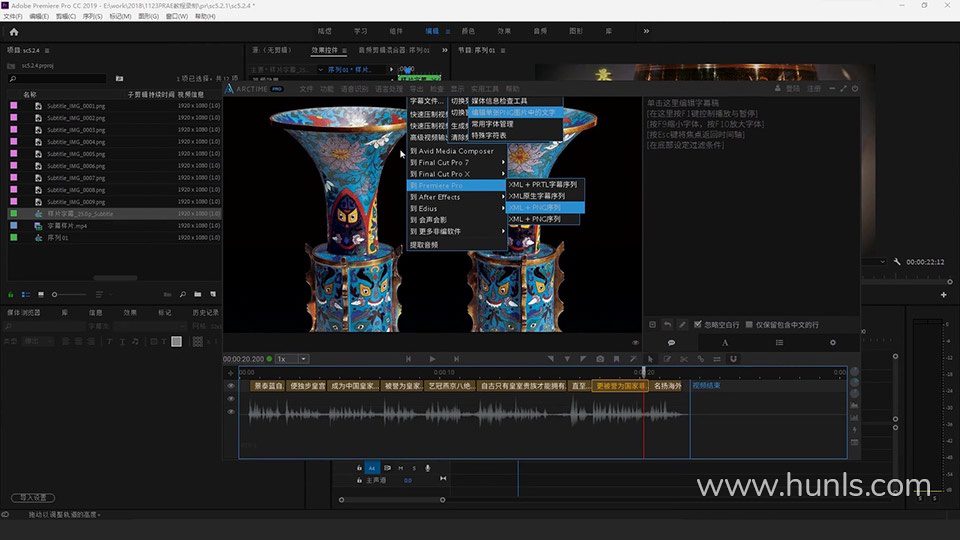The image size is (960, 540).
Task: Toggle the eye icon on first subtitle track
Action: tap(231, 385)
